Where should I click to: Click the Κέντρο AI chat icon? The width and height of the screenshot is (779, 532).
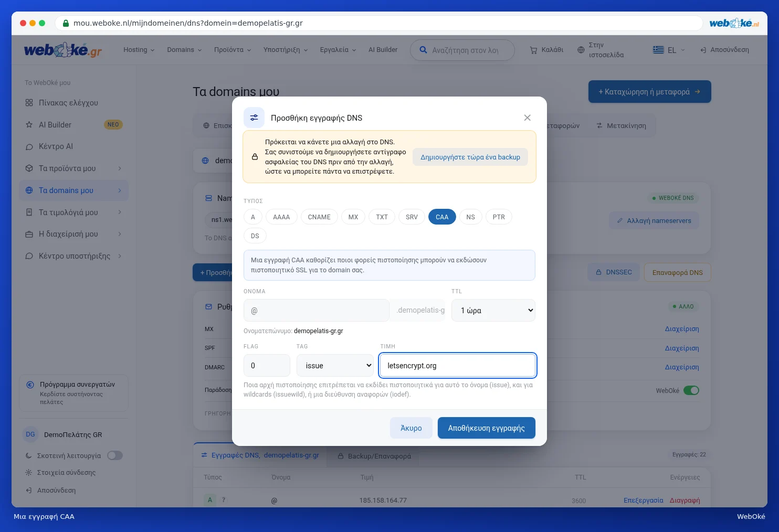point(29,147)
